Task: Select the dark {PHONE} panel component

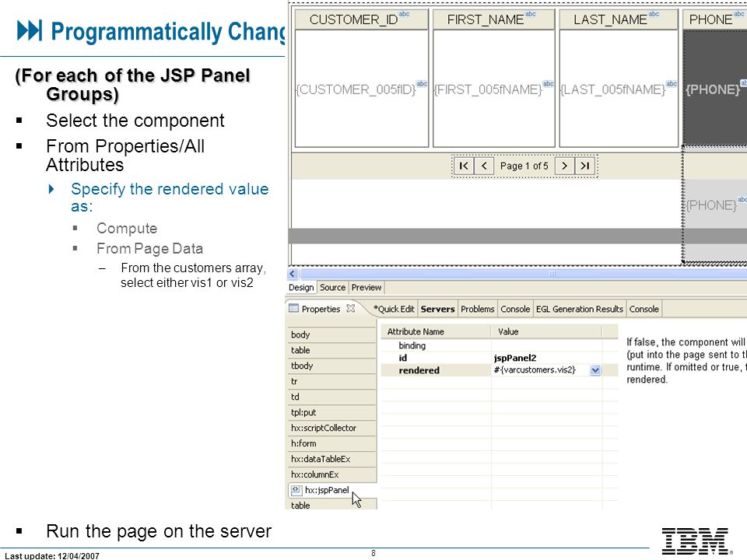Action: pyautogui.click(x=714, y=88)
